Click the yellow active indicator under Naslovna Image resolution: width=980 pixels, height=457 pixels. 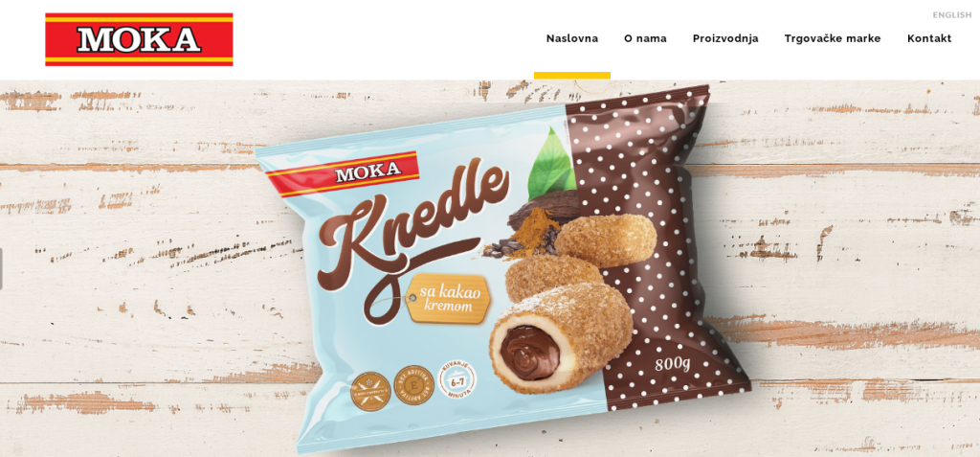coord(572,75)
